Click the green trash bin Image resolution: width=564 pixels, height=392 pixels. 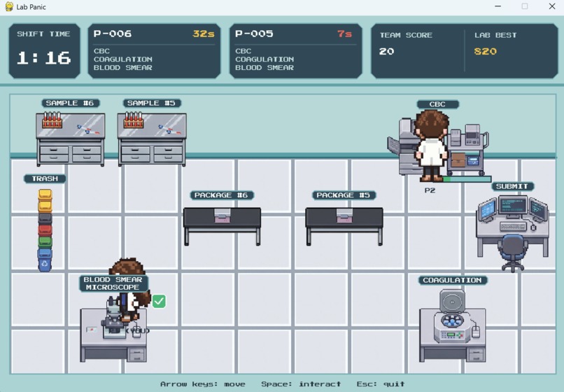45,241
